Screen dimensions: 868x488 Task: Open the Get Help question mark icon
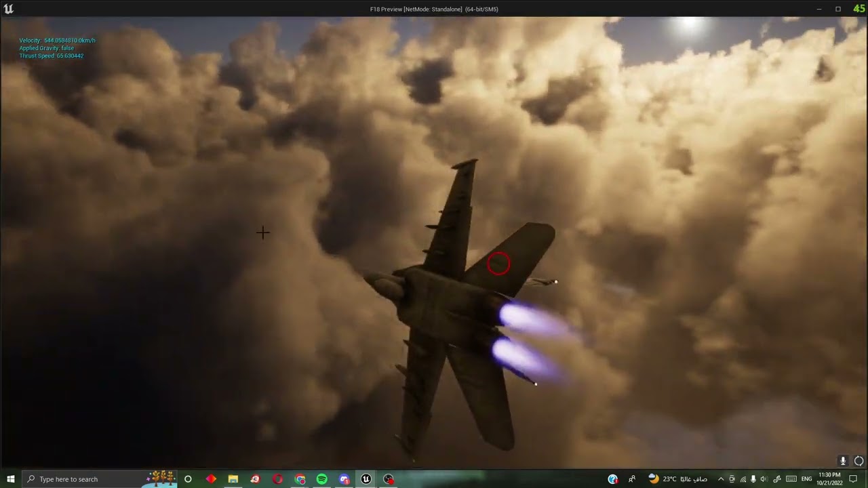[x=613, y=479]
